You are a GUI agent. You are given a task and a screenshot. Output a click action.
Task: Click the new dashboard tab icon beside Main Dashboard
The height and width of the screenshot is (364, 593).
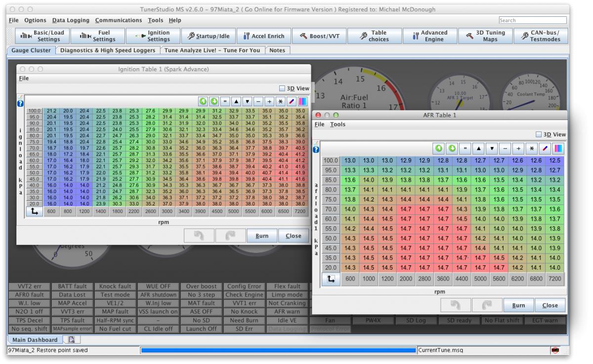pyautogui.click(x=71, y=340)
